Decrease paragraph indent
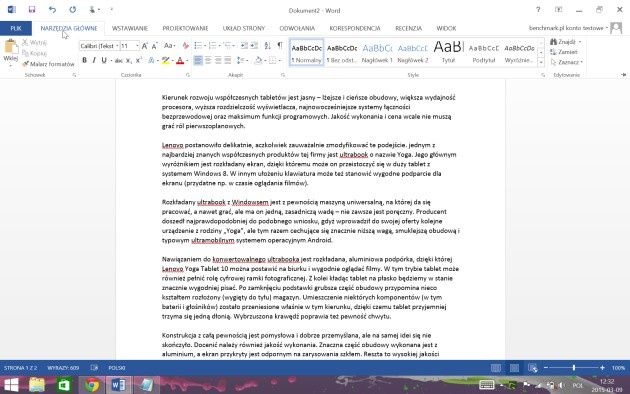 tap(244, 45)
